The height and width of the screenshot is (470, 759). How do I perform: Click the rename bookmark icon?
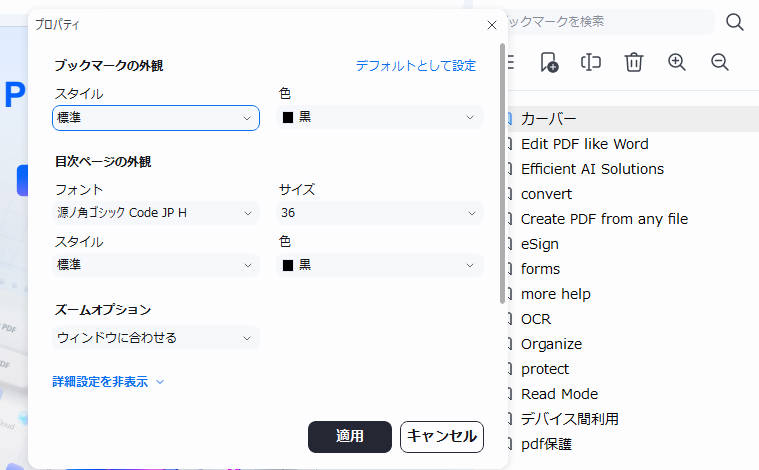(x=591, y=62)
